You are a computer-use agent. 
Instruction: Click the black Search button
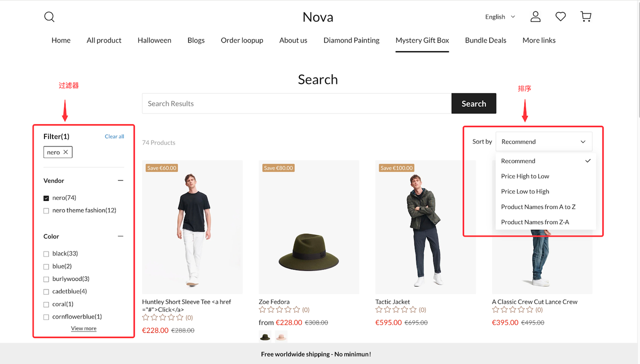(473, 103)
